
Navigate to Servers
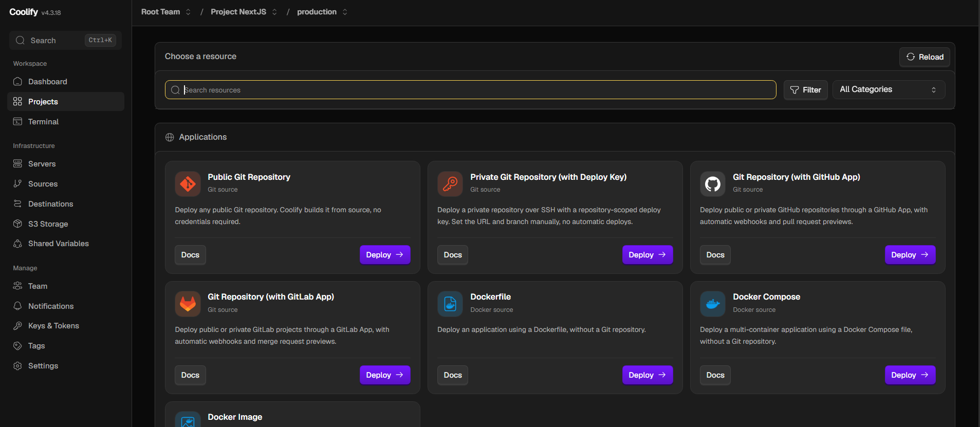click(66, 164)
